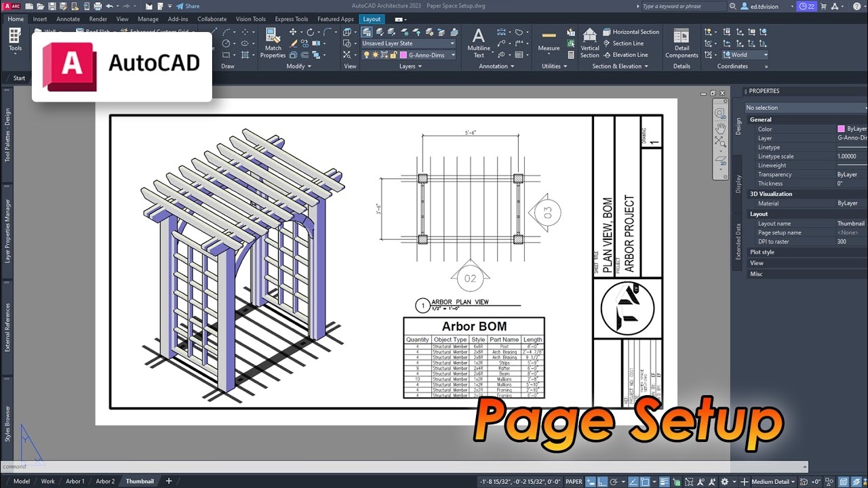The width and height of the screenshot is (868, 488).
Task: Open Detail Components
Action: [x=682, y=43]
